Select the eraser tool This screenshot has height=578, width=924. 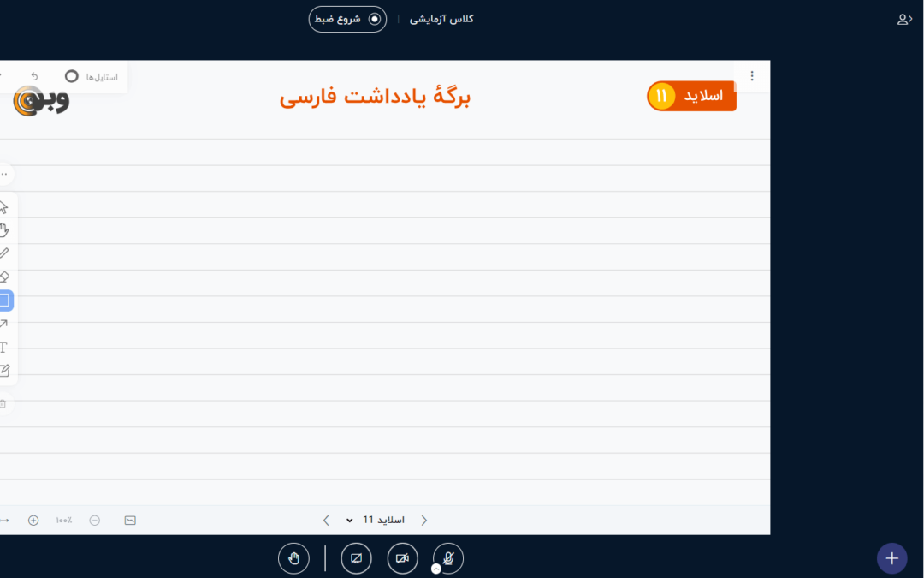coord(4,277)
